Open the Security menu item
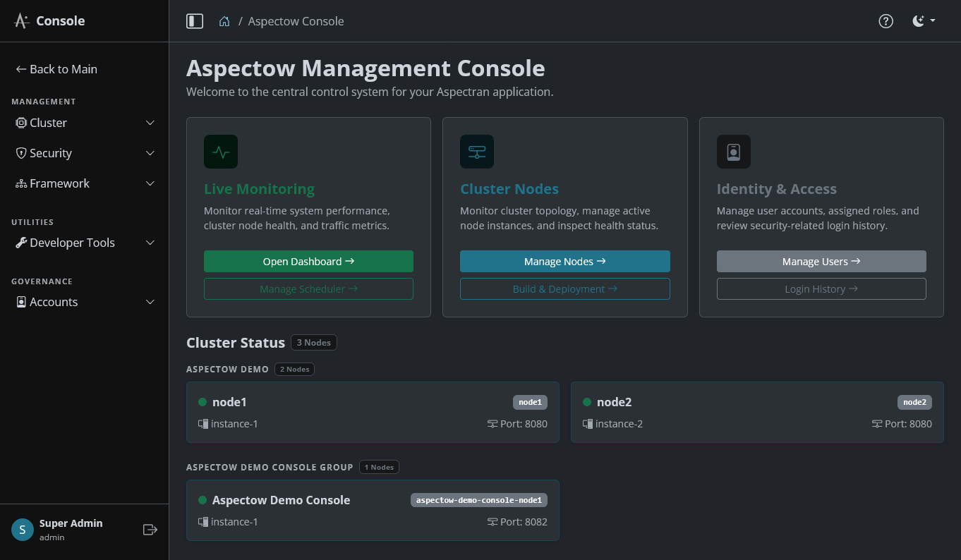 (x=85, y=153)
